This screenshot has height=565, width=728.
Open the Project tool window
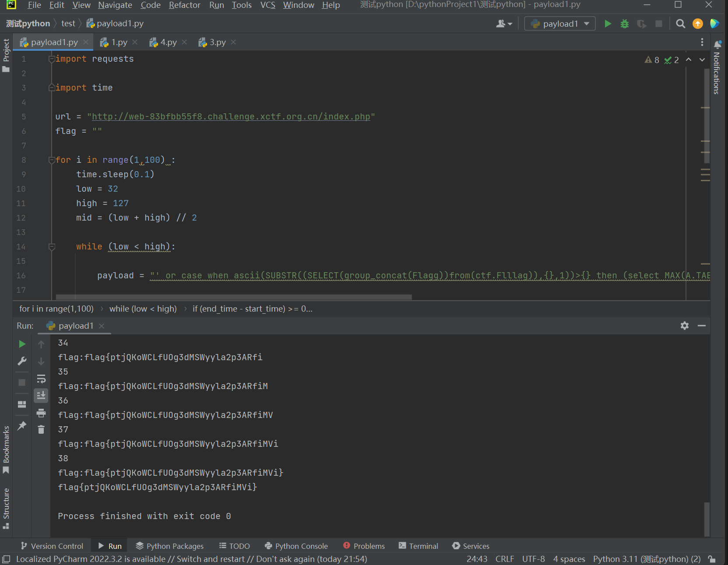click(6, 56)
